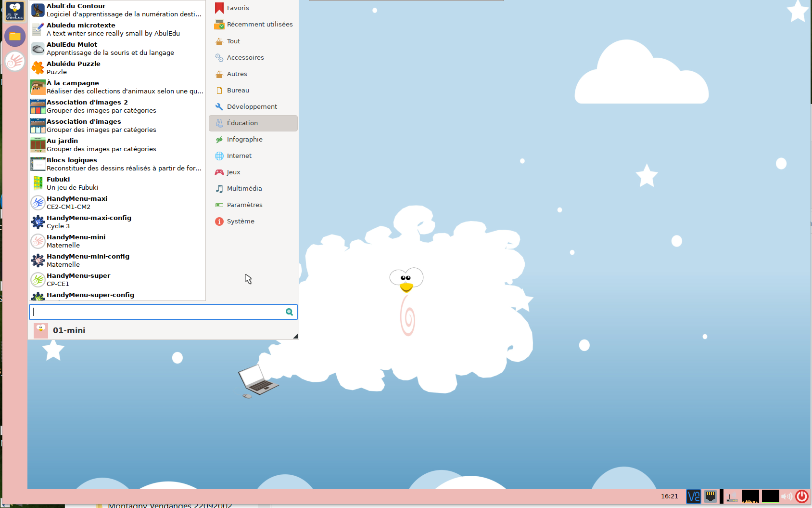Click the VE keyboard tray icon

coord(693,496)
